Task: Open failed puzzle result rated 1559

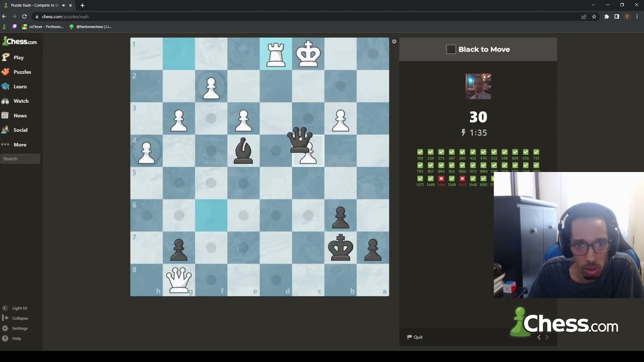Action: (462, 181)
